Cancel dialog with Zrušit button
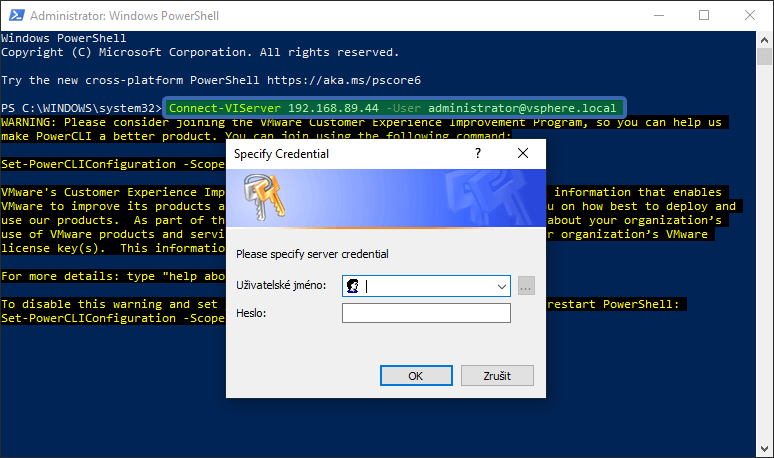This screenshot has width=774, height=458. tap(497, 376)
